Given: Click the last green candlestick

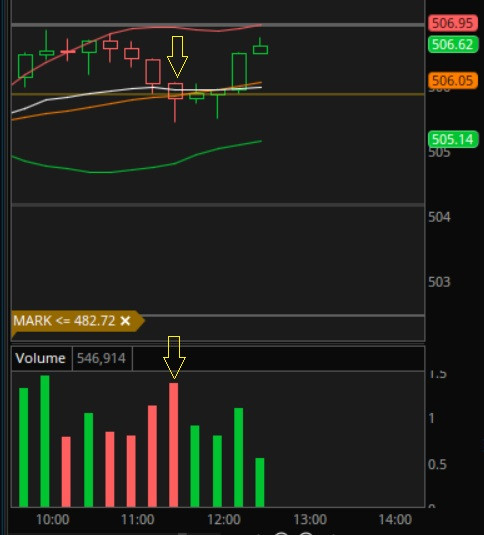Looking at the screenshot, I should click(260, 49).
